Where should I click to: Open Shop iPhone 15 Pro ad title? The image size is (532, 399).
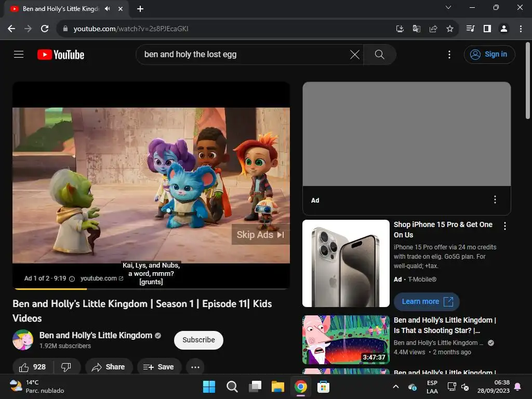pos(443,229)
